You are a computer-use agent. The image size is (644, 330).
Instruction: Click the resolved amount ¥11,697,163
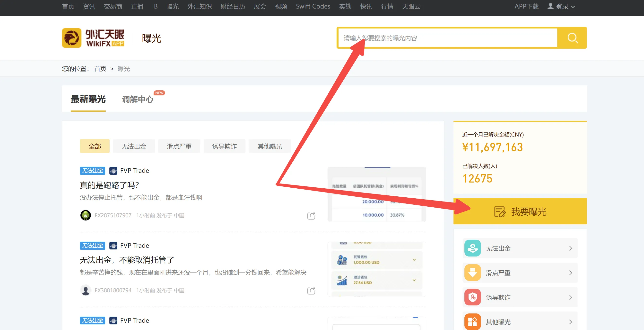(492, 147)
